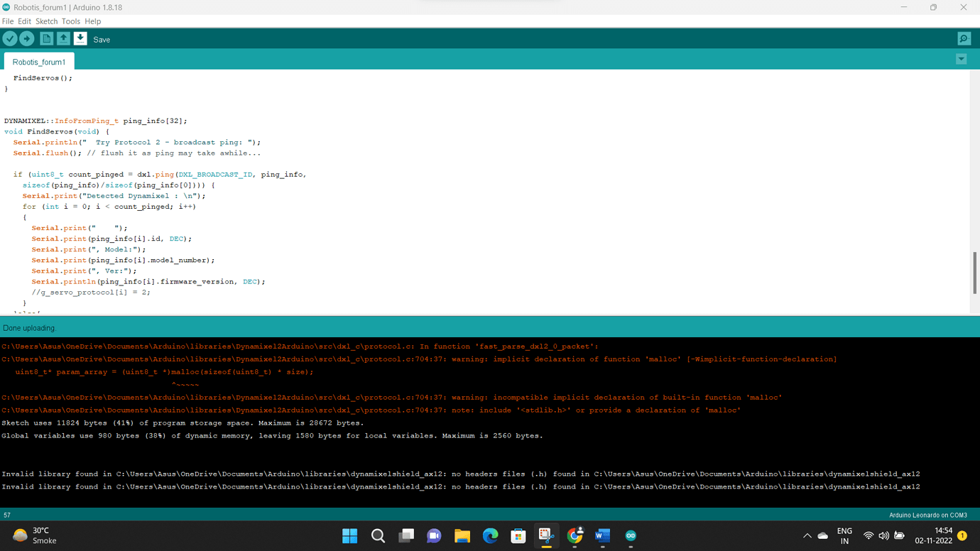
Task: Click the Save sketch down-arrow icon
Action: [x=80, y=39]
